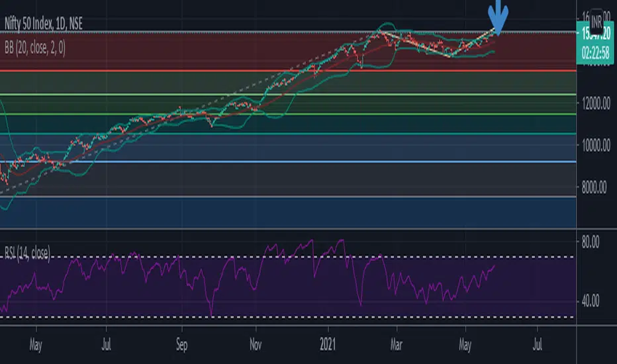Image resolution: width=617 pixels, height=364 pixels.
Task: Click the 80.00 RSI scale label
Action: coord(591,242)
